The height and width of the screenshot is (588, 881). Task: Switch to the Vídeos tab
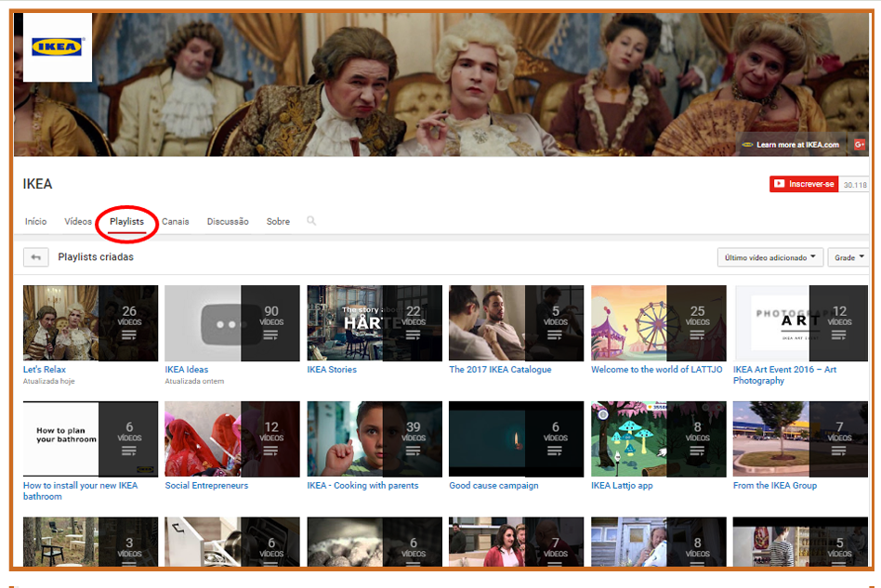click(x=78, y=222)
